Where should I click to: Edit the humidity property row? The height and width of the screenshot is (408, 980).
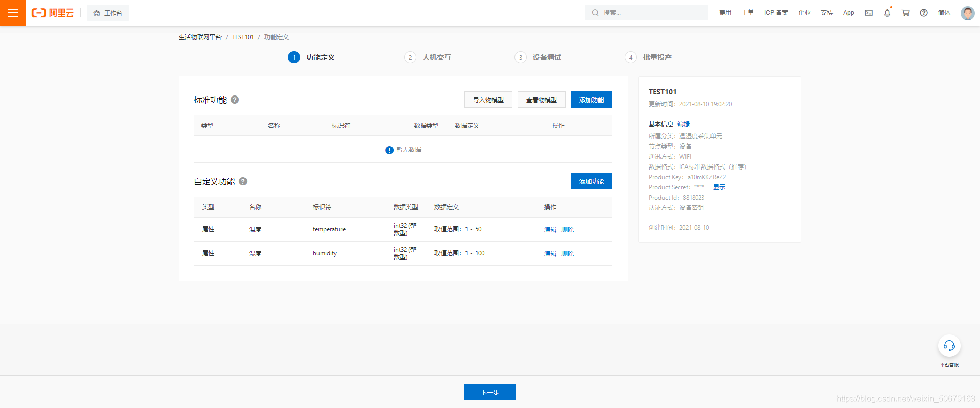(550, 253)
